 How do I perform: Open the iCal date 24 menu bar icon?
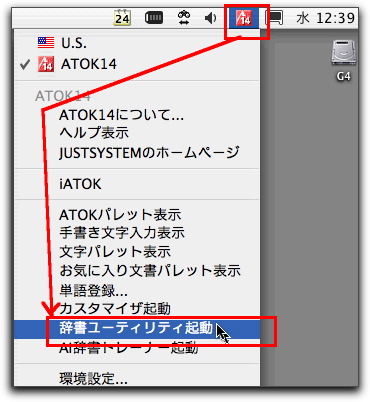[x=122, y=18]
